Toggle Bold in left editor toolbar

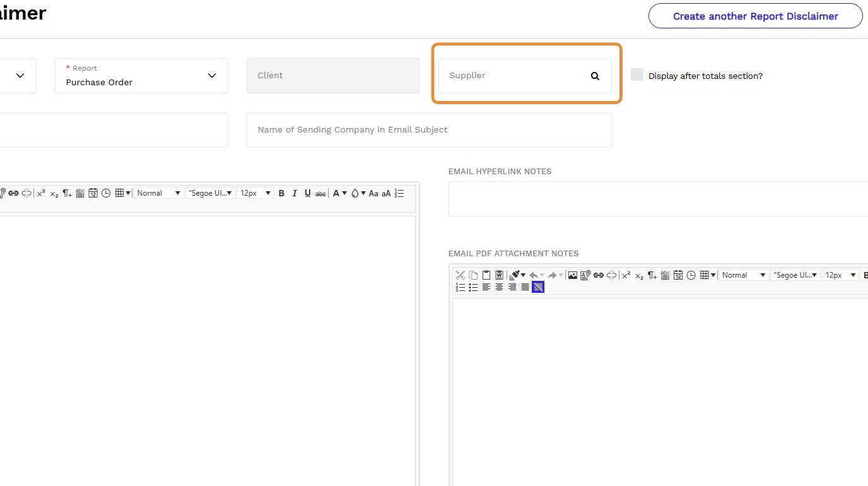pos(281,193)
